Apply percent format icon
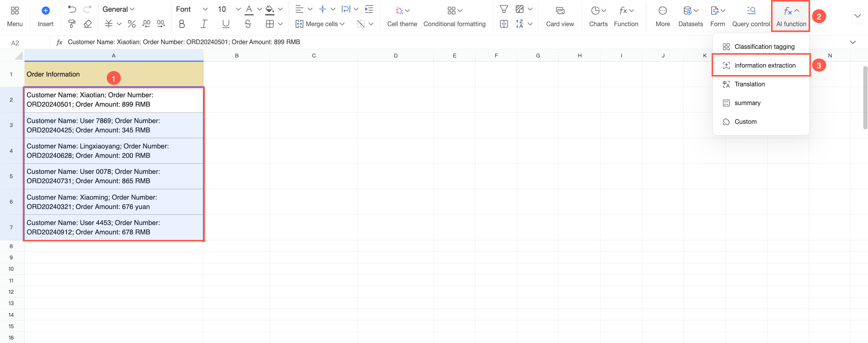868x343 pixels. point(132,24)
